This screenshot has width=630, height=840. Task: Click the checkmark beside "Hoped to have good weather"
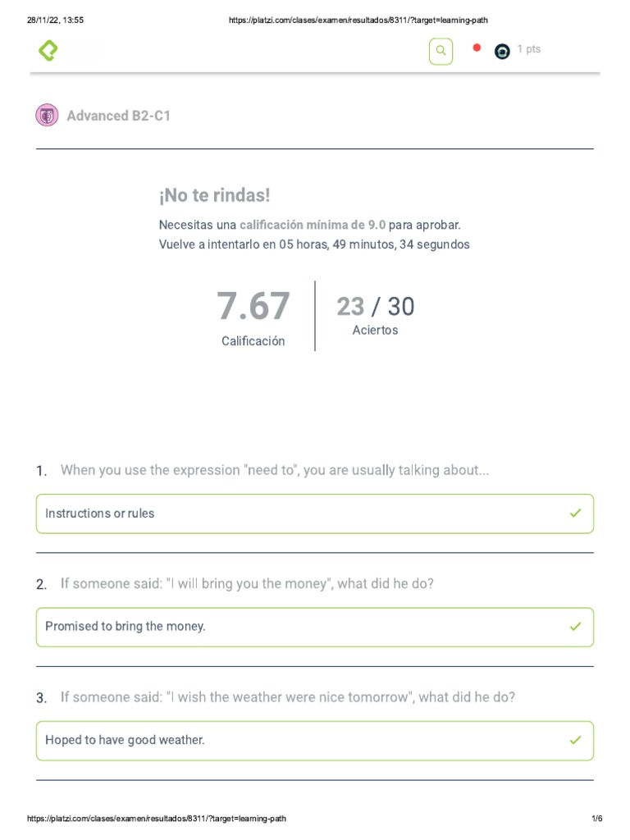[575, 740]
